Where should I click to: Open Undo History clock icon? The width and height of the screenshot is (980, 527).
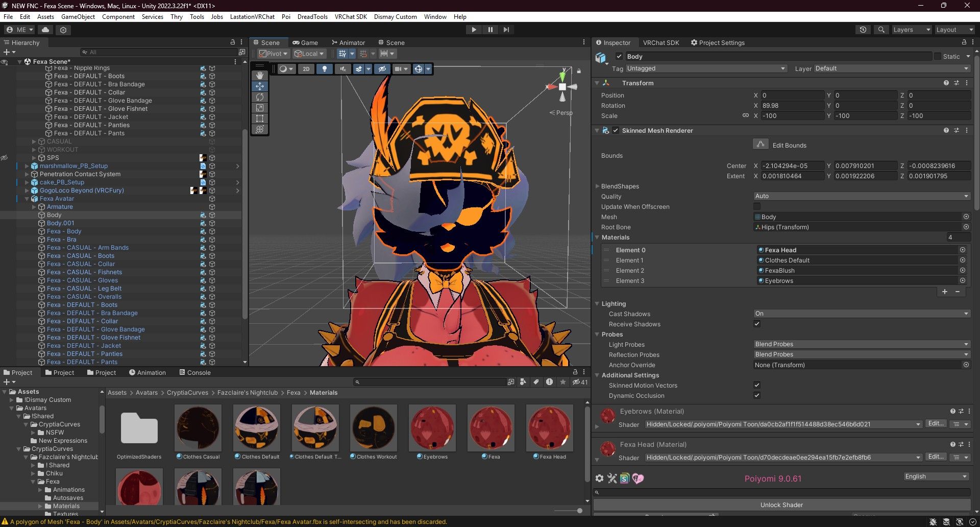tap(863, 30)
